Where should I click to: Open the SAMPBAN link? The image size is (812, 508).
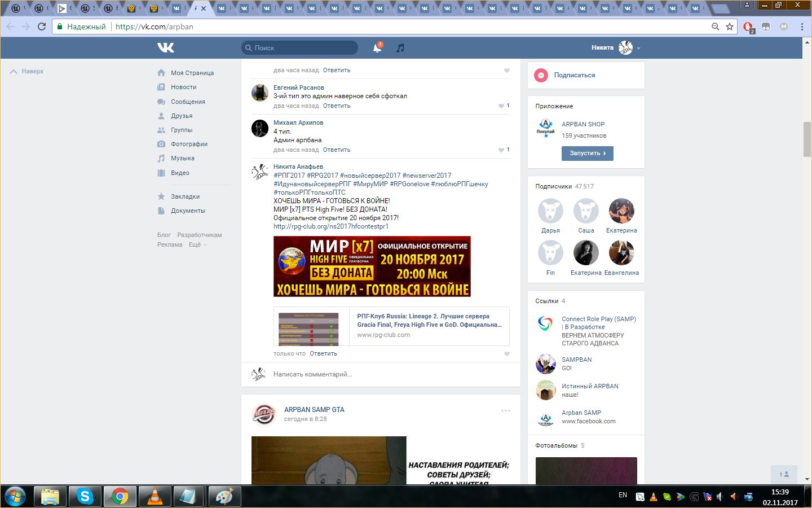coord(576,360)
